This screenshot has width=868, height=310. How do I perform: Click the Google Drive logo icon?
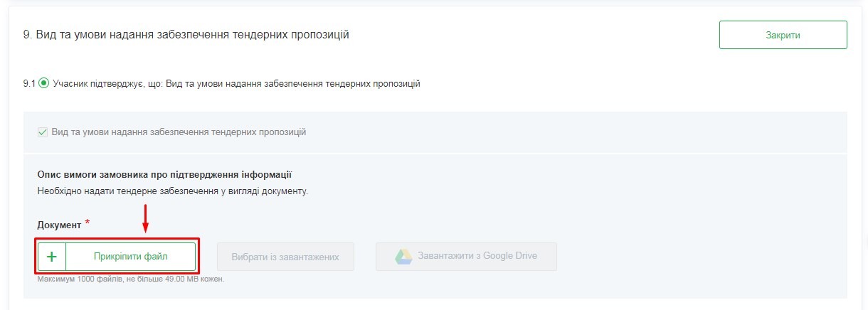tap(403, 257)
